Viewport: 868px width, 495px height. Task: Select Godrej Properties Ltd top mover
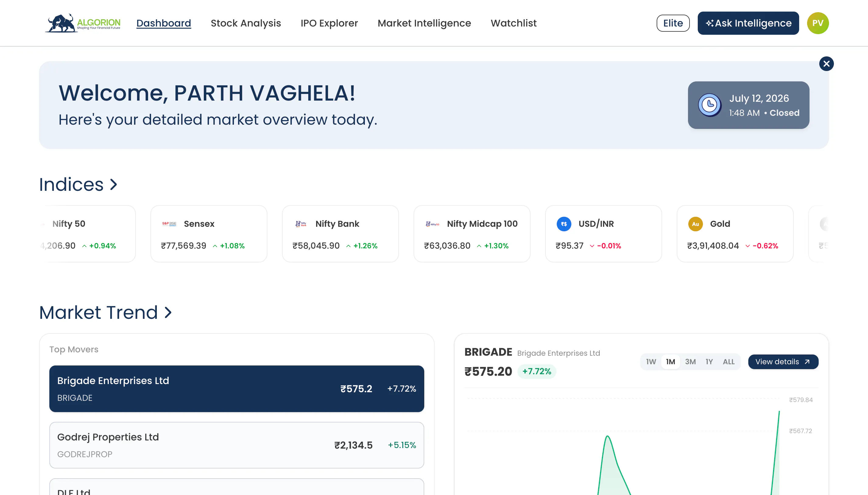(237, 445)
